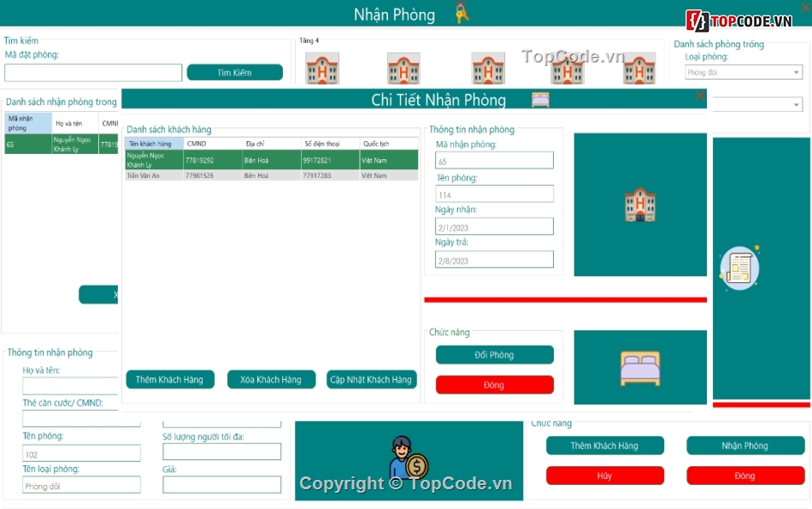
Task: Click the green Nhận Phòng button at bottom right
Action: [x=744, y=446]
